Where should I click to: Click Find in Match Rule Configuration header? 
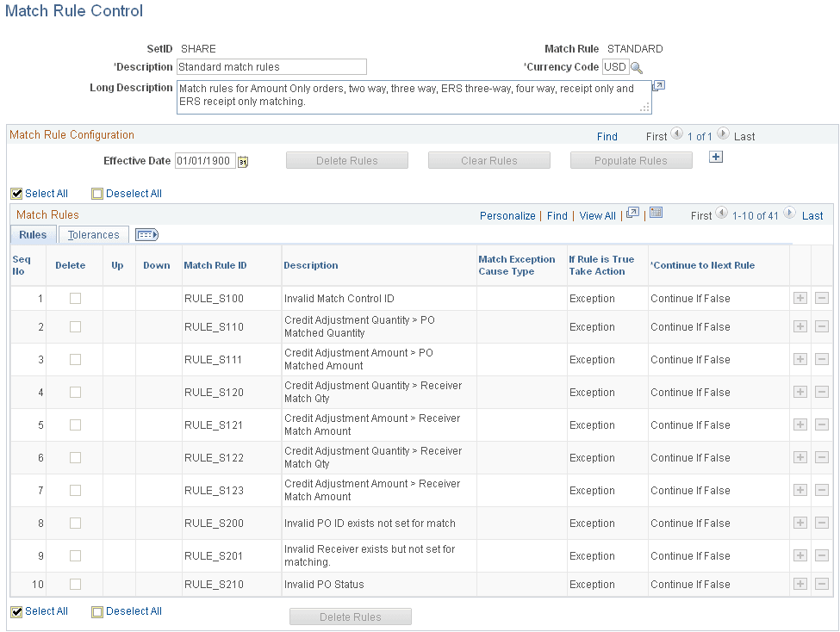pos(607,137)
